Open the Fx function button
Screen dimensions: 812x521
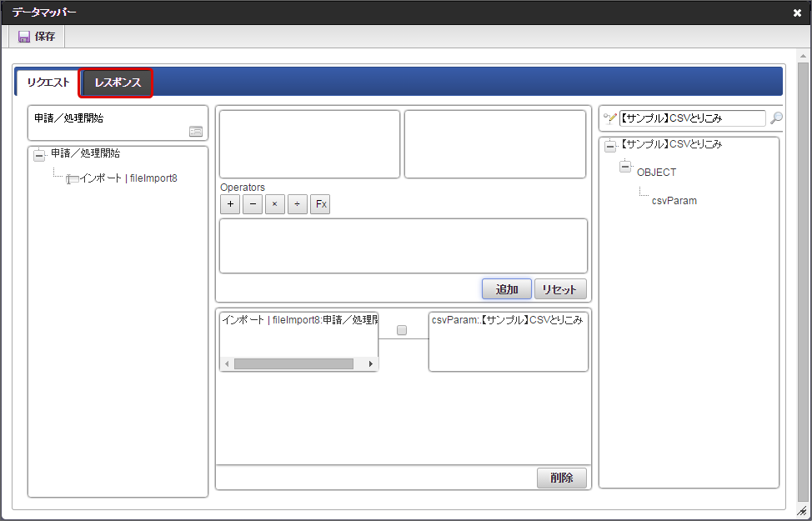[321, 204]
